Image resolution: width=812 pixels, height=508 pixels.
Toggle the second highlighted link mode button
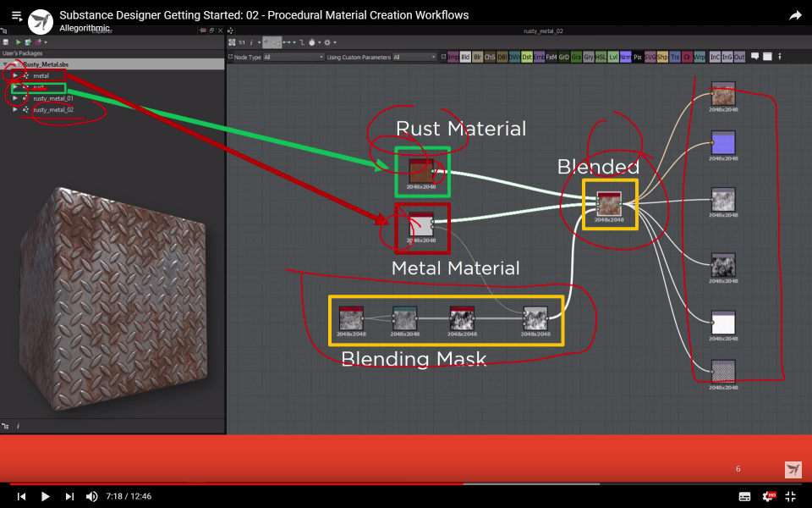coord(277,42)
